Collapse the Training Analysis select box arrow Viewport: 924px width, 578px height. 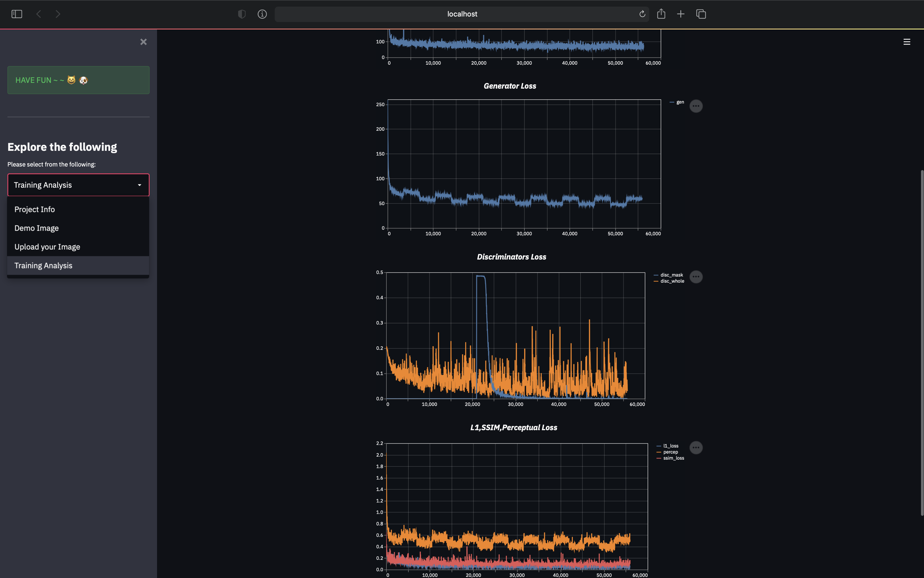(140, 185)
